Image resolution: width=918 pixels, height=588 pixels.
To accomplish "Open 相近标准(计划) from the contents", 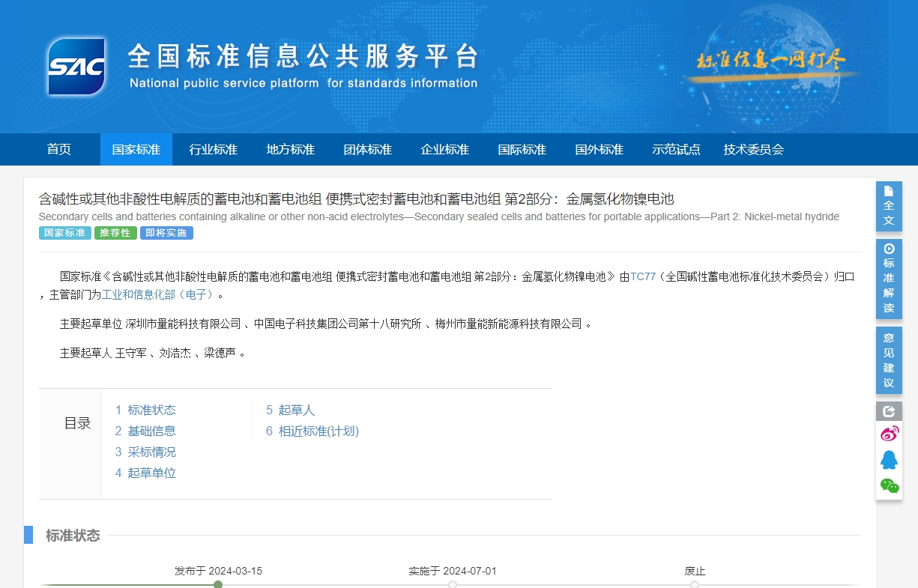I will click(312, 431).
